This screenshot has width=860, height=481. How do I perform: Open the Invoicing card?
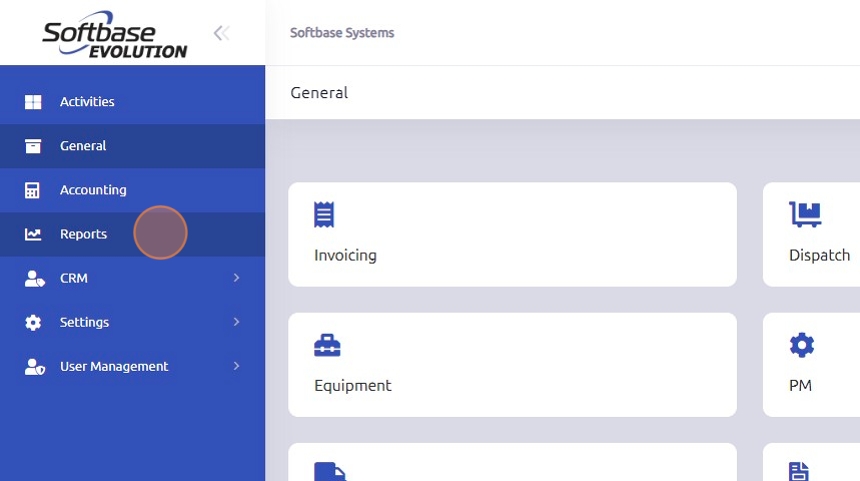[x=512, y=234]
